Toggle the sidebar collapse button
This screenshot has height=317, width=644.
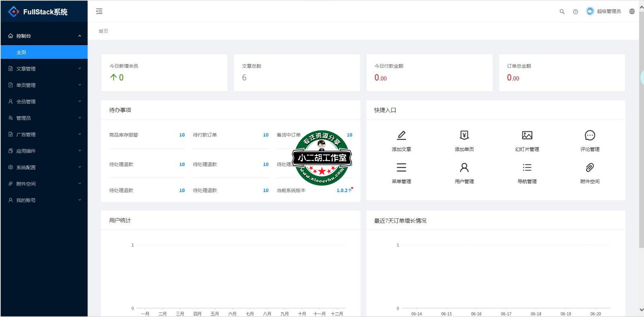99,11
